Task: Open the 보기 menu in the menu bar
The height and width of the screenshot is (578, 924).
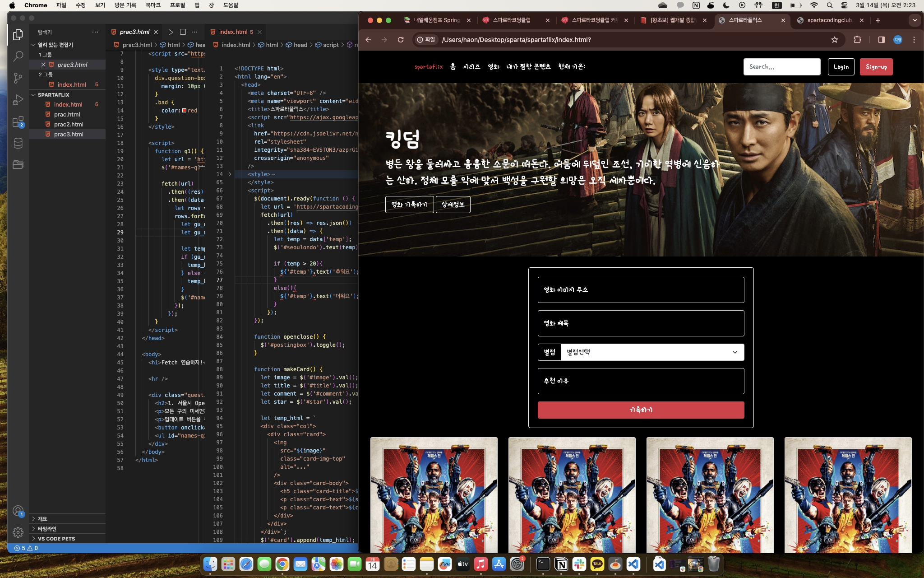Action: pyautogui.click(x=100, y=5)
